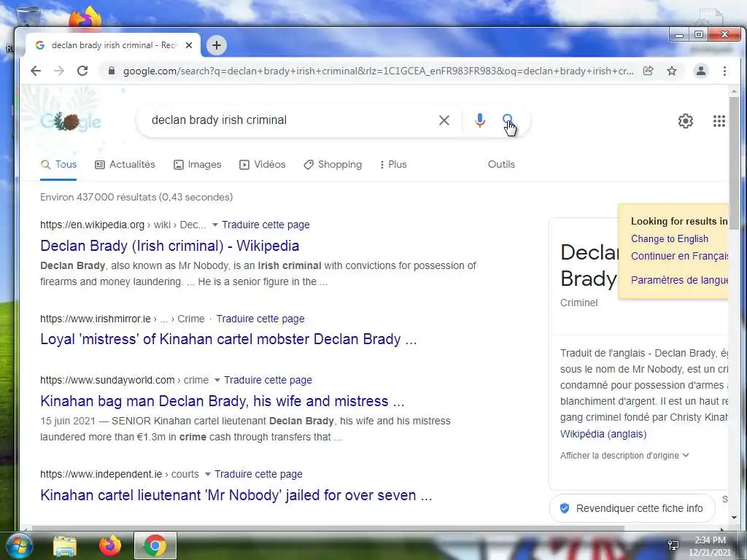The image size is (747, 560).
Task: Open Kinahan bag man Declan Brady result
Action: click(222, 401)
